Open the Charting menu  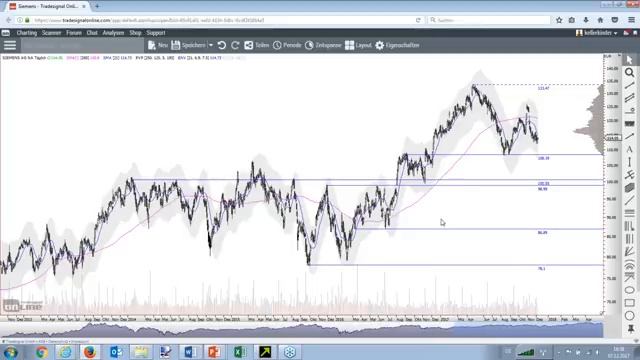[27, 33]
